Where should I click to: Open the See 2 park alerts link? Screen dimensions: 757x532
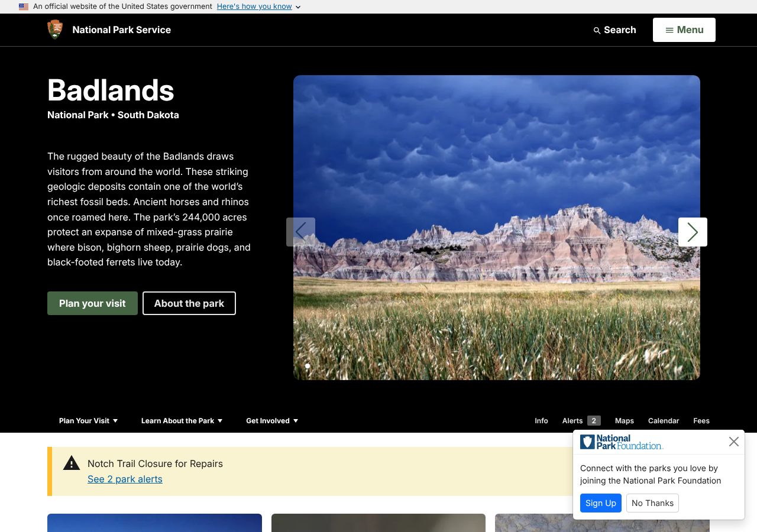point(125,479)
